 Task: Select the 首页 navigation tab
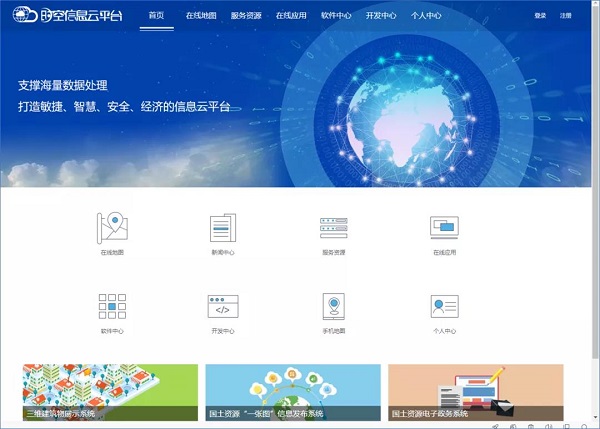tap(156, 16)
